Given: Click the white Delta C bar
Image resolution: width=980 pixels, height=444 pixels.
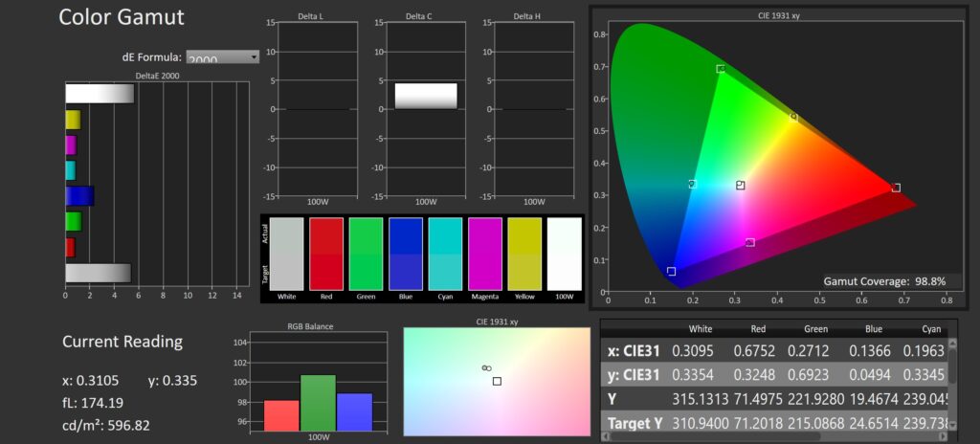Looking at the screenshot, I should 426,96.
